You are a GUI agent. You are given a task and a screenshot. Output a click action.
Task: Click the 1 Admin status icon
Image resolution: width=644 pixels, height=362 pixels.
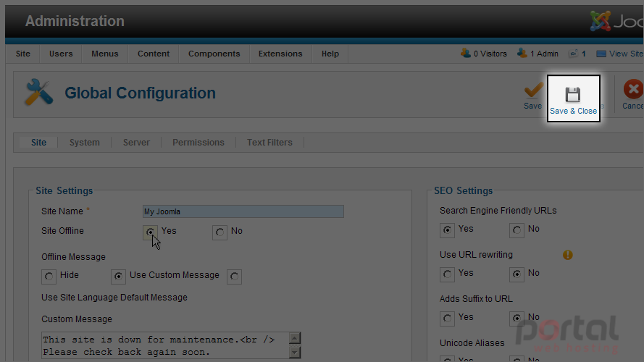point(522,54)
